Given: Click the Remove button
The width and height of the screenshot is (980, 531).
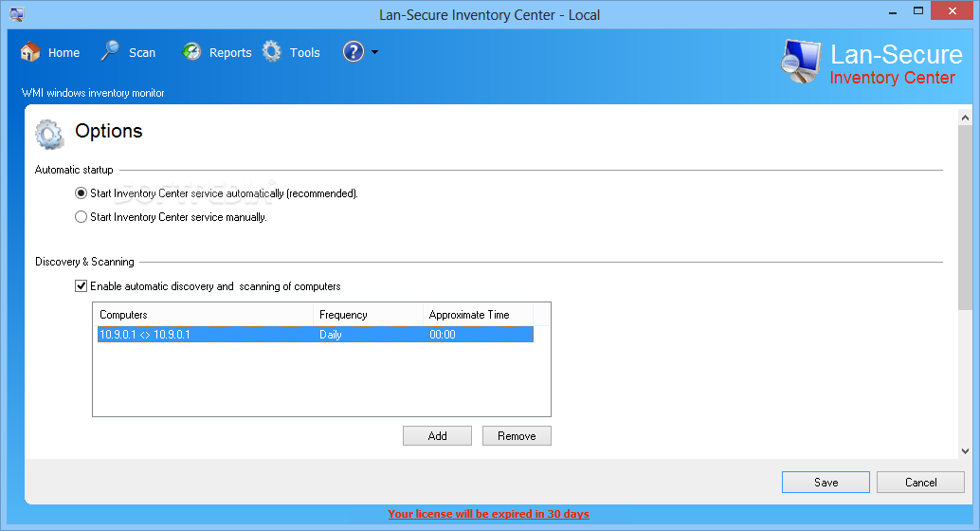Looking at the screenshot, I should tap(517, 436).
